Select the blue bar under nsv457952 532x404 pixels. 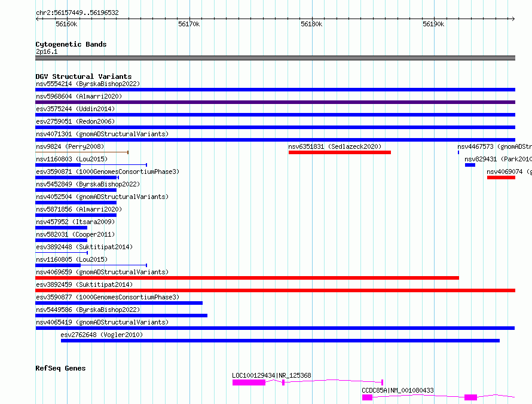point(62,228)
